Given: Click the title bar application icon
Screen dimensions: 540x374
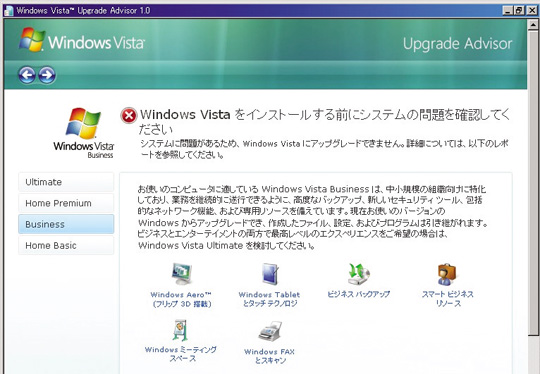Looking at the screenshot, I should (x=9, y=10).
